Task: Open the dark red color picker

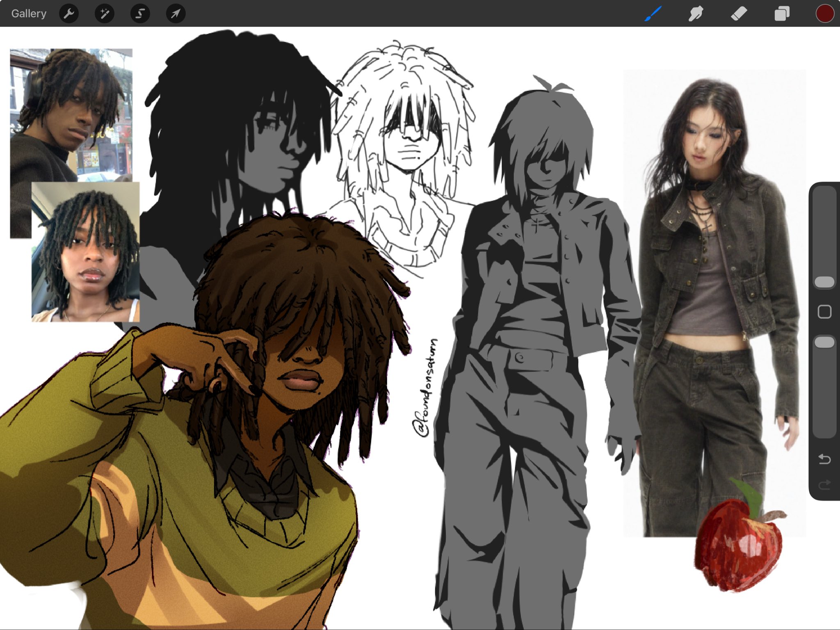Action: click(x=824, y=14)
